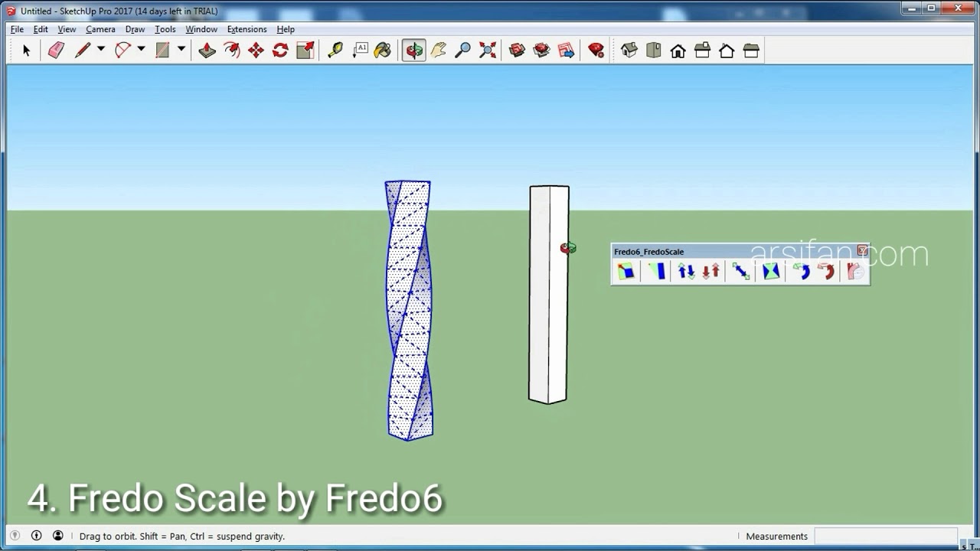
Task: Select the Rectangle shape tool
Action: point(162,51)
